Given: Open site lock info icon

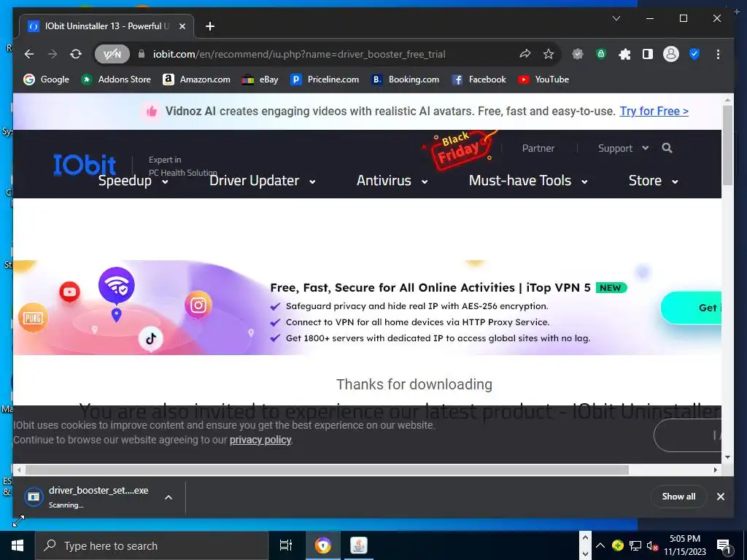Looking at the screenshot, I should click(141, 54).
